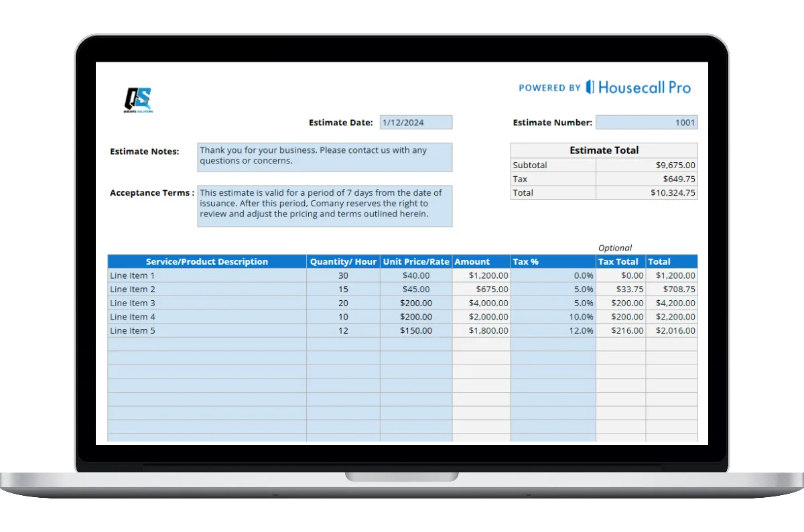Select the Line Item 5 description cell
Image resolution: width=804 pixels, height=532 pixels.
point(207,330)
